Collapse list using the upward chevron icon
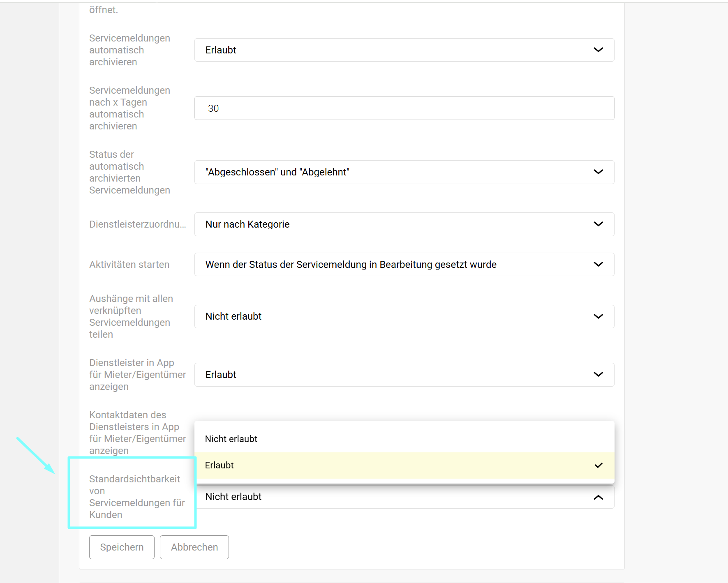728x583 pixels. point(598,497)
